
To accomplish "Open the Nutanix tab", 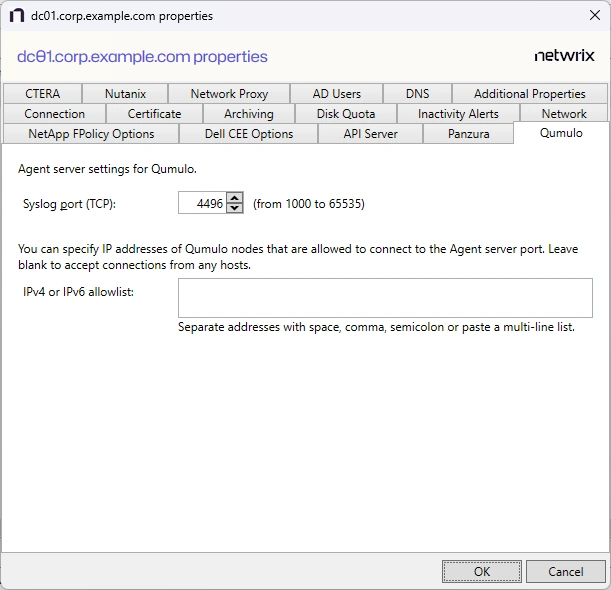I will pos(125,94).
